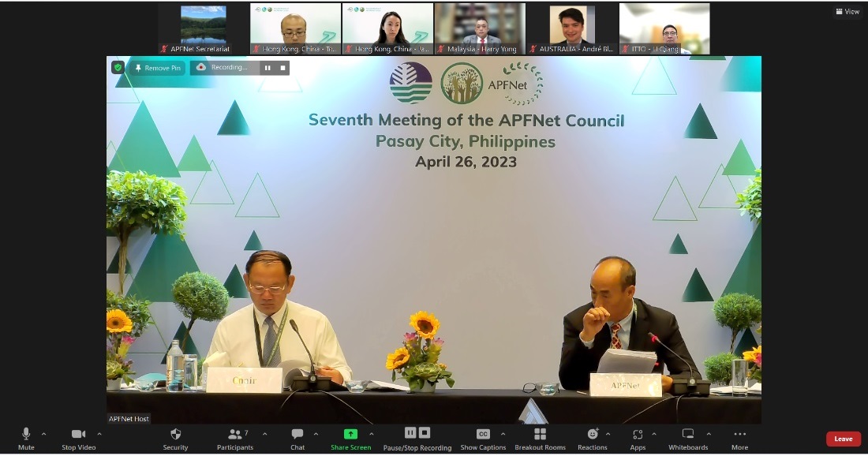Pause recording in the top Recording indicator
Viewport: 868px width, 456px height.
coord(268,68)
